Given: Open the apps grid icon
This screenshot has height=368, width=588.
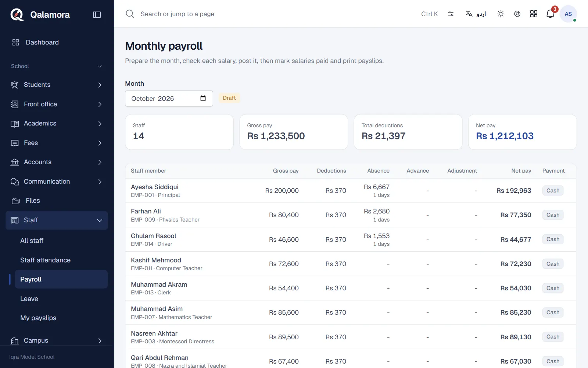Looking at the screenshot, I should tap(534, 14).
